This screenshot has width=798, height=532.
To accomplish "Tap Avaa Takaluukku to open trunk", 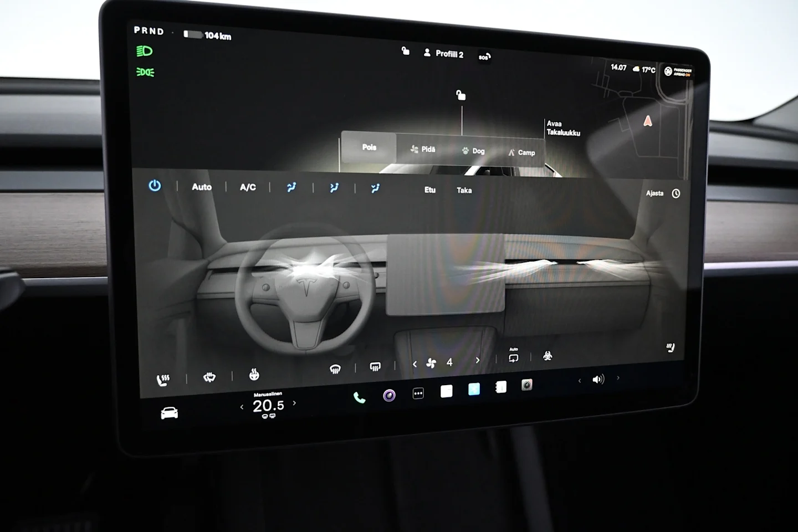I will click(x=563, y=128).
